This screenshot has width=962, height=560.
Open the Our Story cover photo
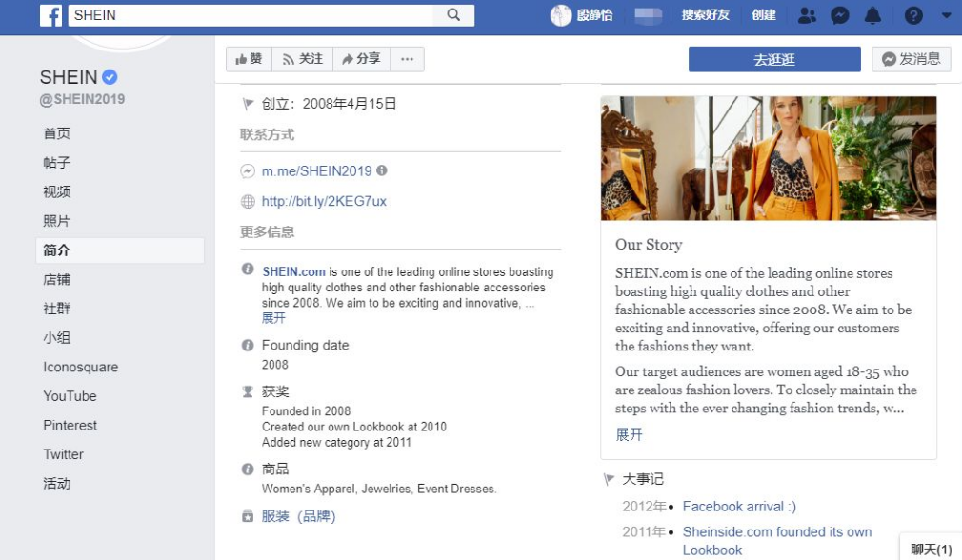769,158
